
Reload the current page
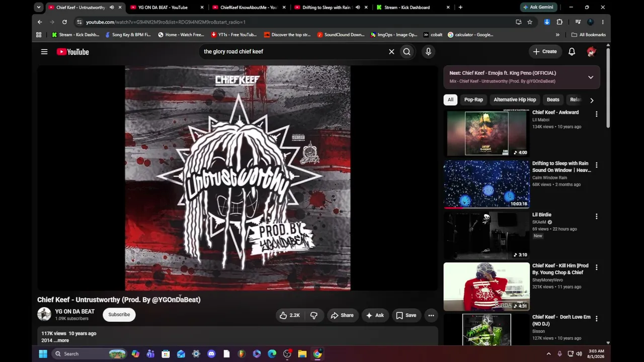pos(64,22)
